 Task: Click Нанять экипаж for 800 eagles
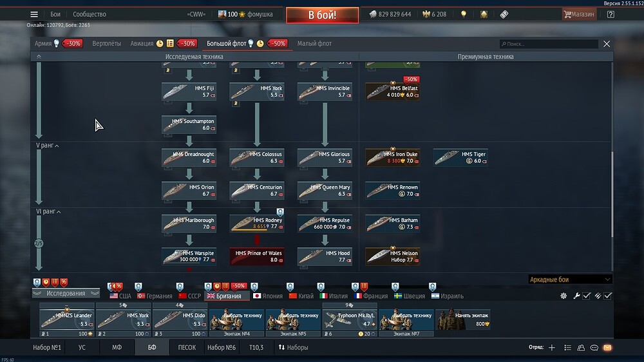coord(463,319)
